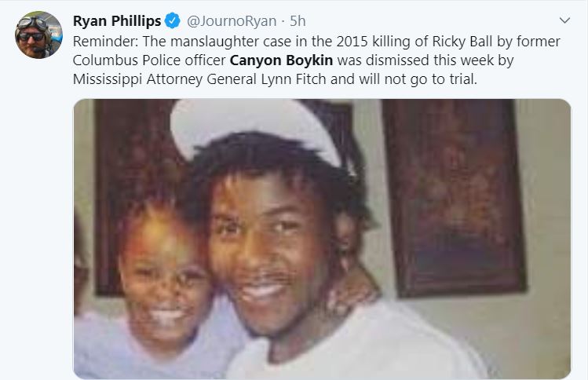This screenshot has width=588, height=380.
Task: Open the tweet options chevron menu
Action: (x=564, y=20)
